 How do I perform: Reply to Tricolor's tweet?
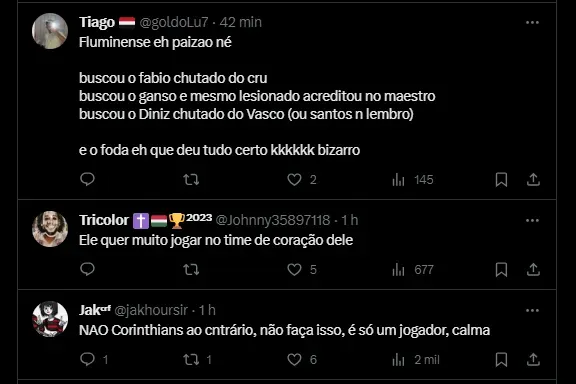(x=87, y=269)
